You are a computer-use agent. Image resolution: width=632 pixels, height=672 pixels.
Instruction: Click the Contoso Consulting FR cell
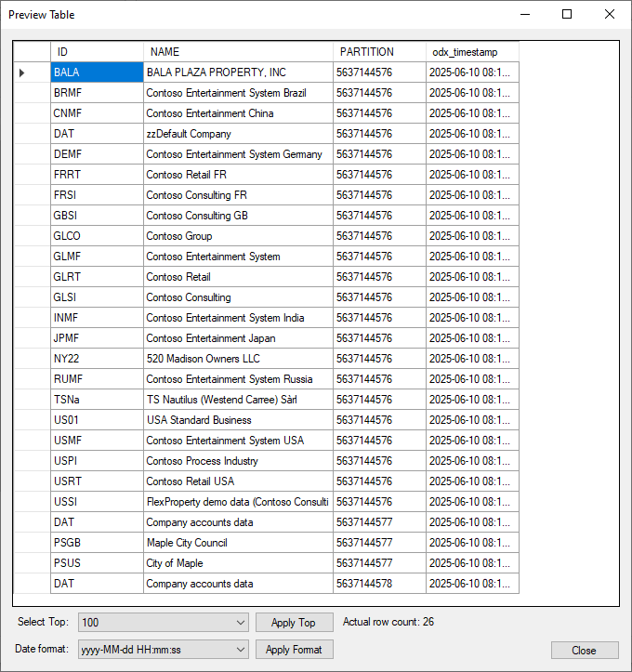238,195
